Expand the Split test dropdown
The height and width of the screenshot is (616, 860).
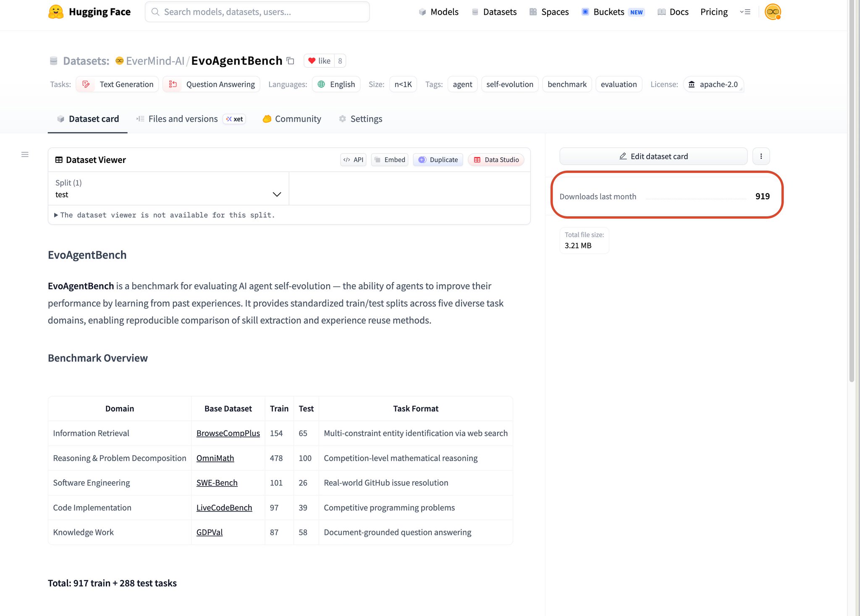click(x=168, y=189)
